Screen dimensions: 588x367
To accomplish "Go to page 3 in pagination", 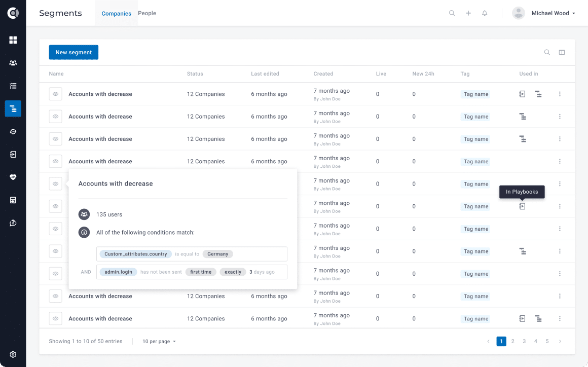I will pos(524,342).
